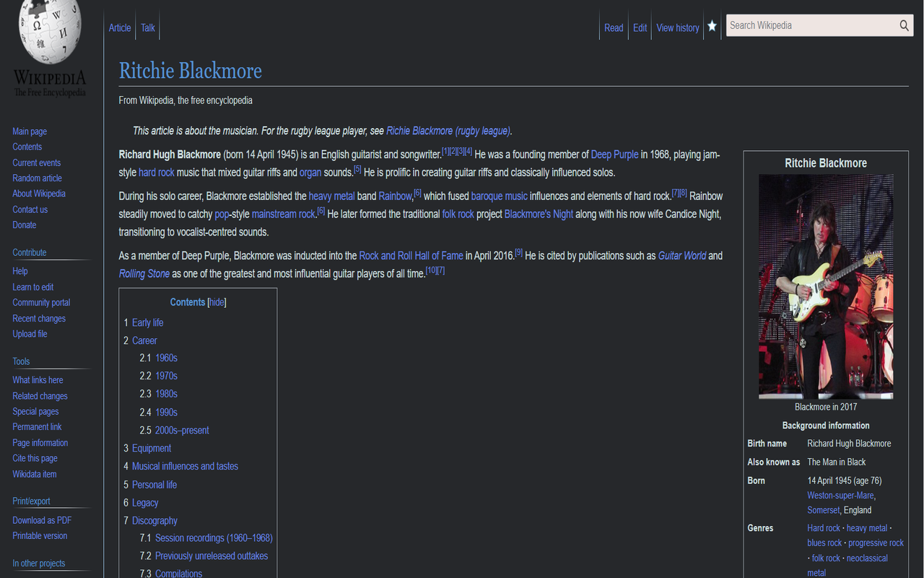Open Rock and Roll Hall of Fame link

(411, 255)
